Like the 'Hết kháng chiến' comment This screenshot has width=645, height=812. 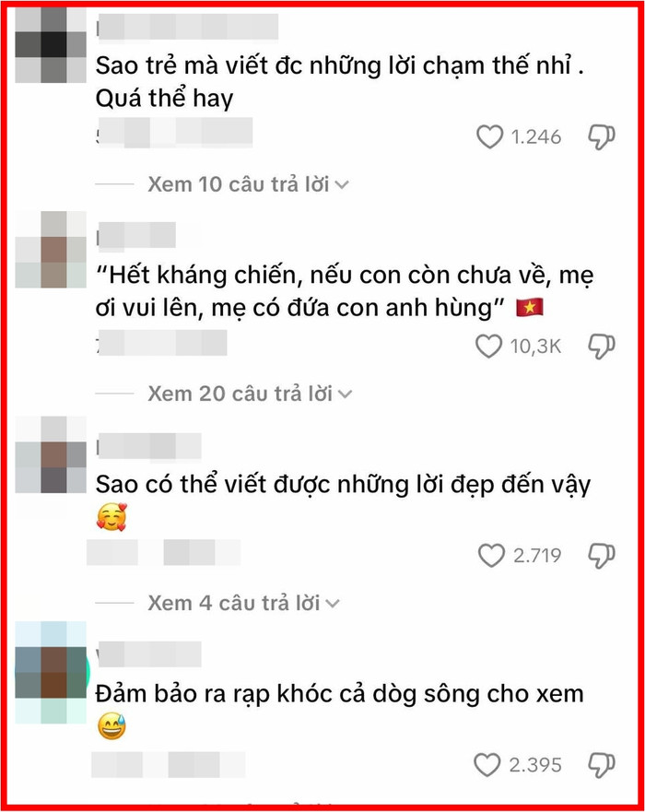point(488,347)
